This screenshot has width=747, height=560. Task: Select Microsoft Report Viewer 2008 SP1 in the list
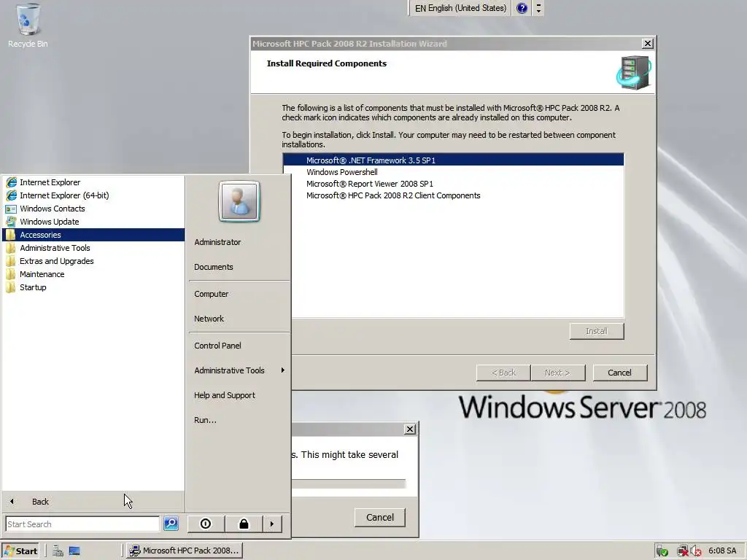tap(453, 184)
